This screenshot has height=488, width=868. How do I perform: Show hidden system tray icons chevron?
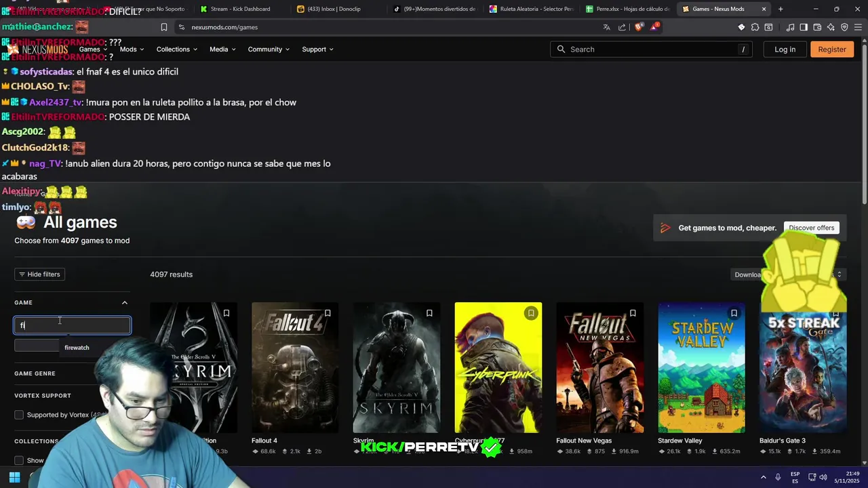[763, 477]
